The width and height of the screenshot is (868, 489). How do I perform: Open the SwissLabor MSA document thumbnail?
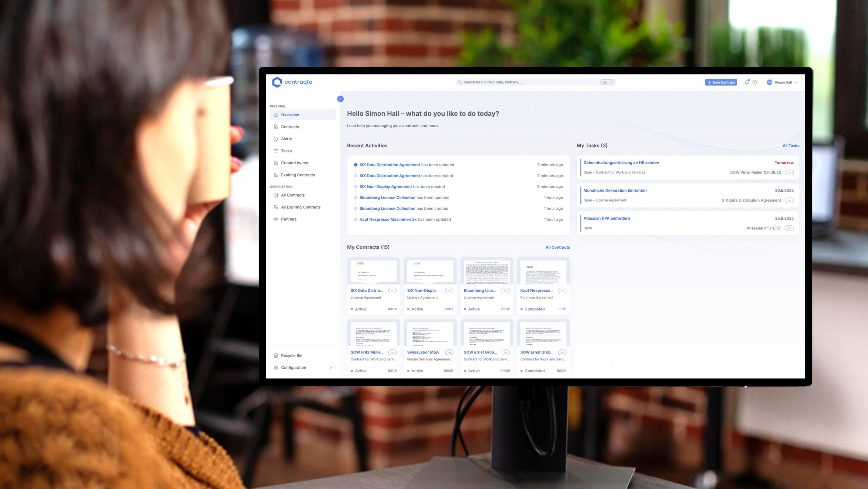click(430, 334)
